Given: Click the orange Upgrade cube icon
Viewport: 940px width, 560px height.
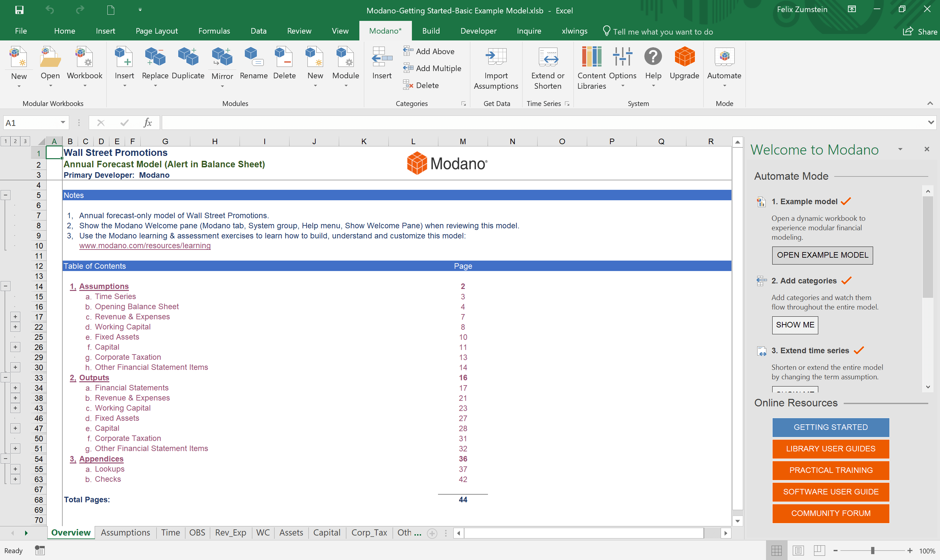Looking at the screenshot, I should [x=684, y=57].
